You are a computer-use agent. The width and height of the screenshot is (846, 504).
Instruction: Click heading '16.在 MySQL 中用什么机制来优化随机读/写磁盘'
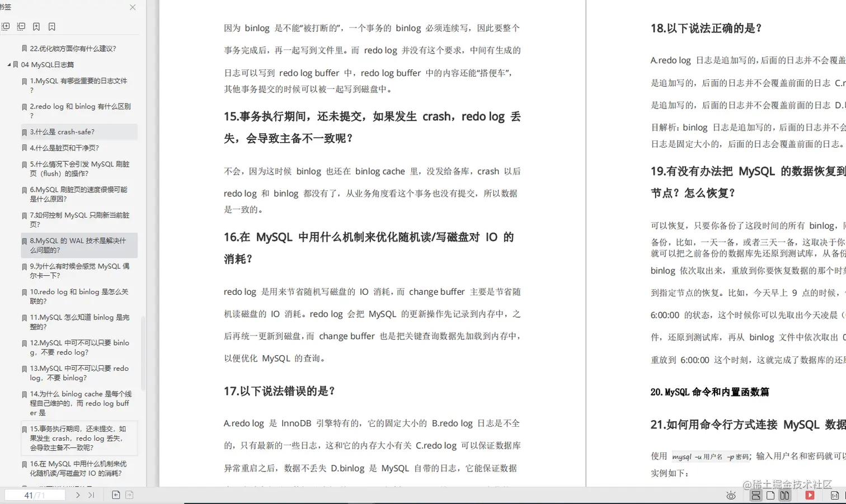point(369,248)
